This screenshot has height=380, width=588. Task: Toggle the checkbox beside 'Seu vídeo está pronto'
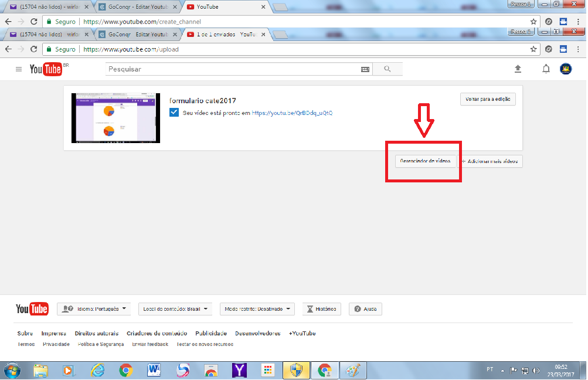(x=174, y=113)
